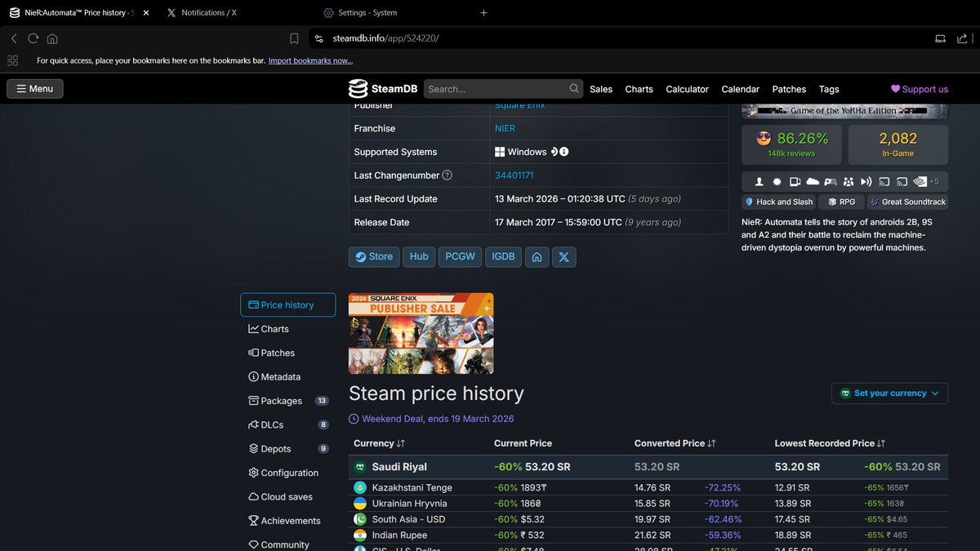Click the single-player feature icon
The width and height of the screenshot is (980, 551).
(x=759, y=181)
